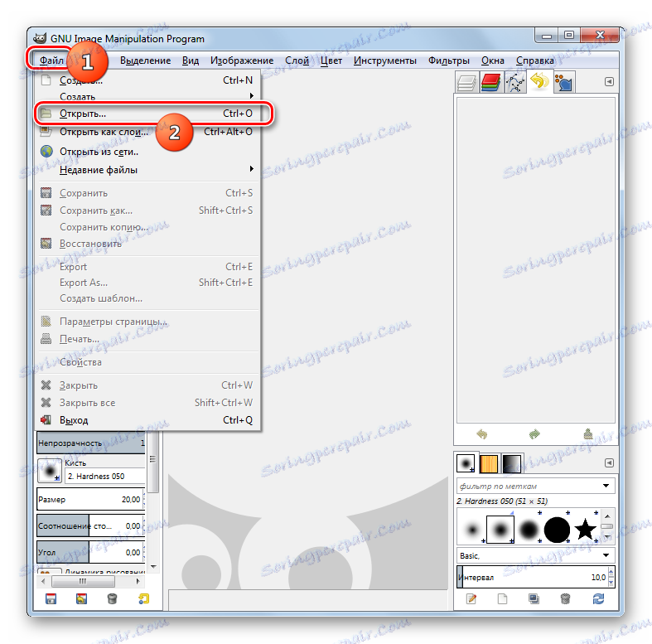
Task: Click the delete brush trash icon
Action: (x=565, y=598)
